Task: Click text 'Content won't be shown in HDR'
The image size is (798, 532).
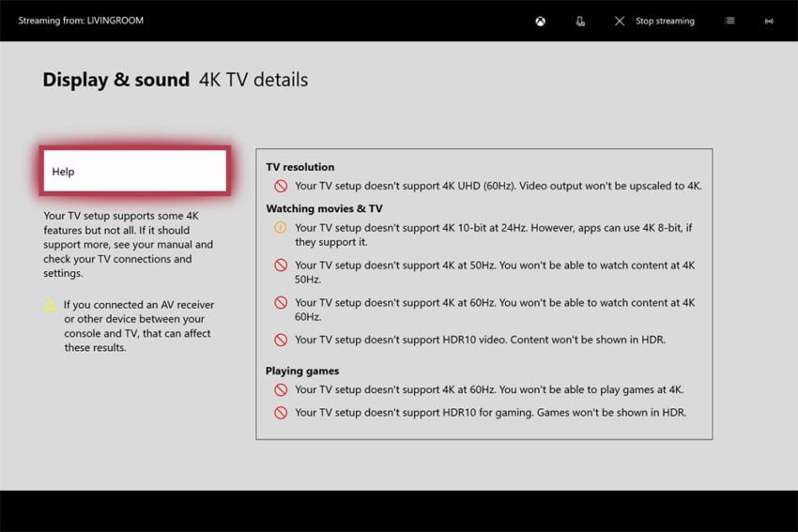Action: (588, 340)
